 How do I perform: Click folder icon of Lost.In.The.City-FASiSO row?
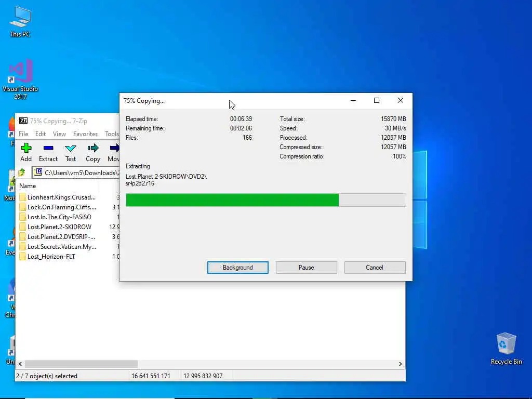tap(23, 217)
